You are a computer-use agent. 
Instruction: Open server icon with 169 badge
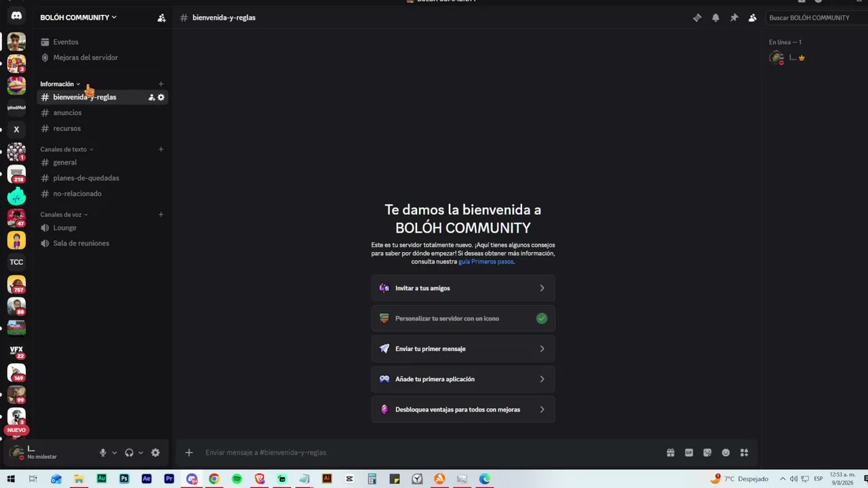click(16, 373)
